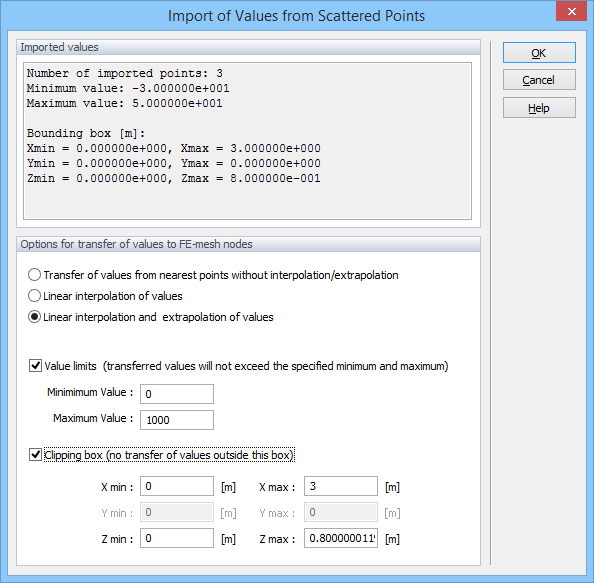Toggle the Value limits checkbox
Image resolution: width=594 pixels, height=583 pixels.
[x=36, y=366]
